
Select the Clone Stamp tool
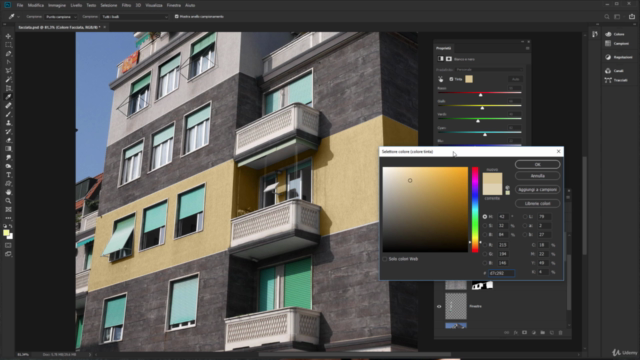click(8, 123)
